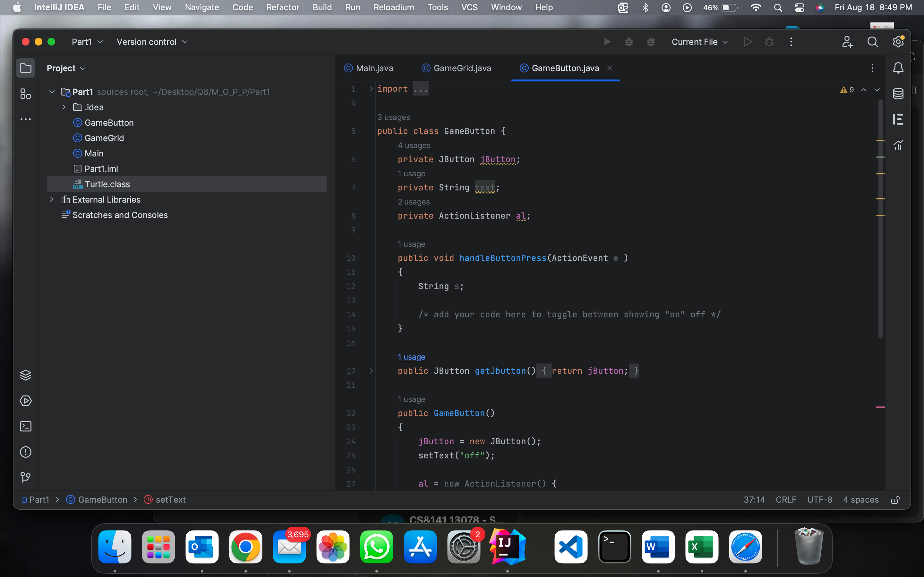
Task: Open the Notifications bell icon
Action: (x=898, y=68)
